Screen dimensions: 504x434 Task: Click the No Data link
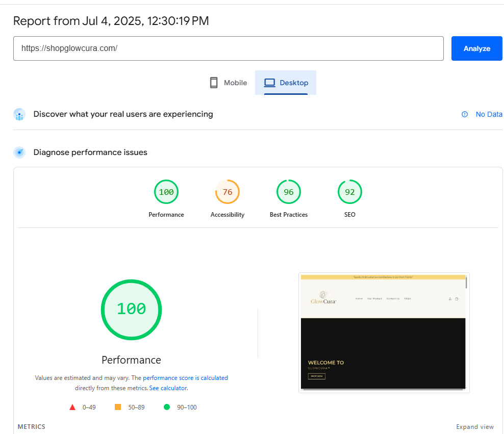point(489,114)
